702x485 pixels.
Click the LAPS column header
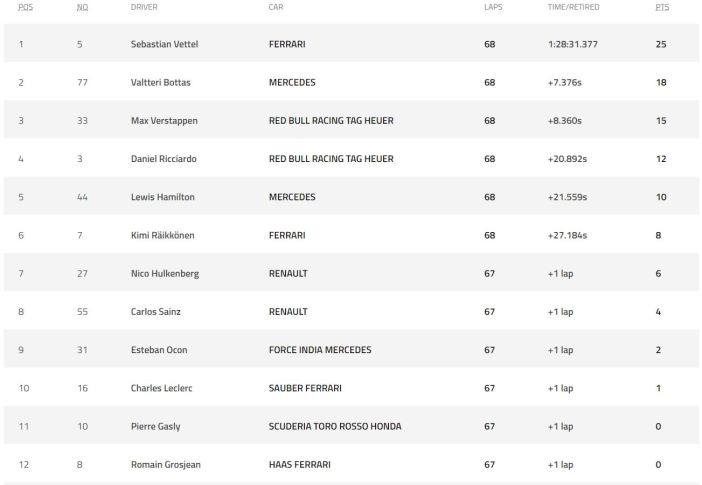tap(493, 7)
